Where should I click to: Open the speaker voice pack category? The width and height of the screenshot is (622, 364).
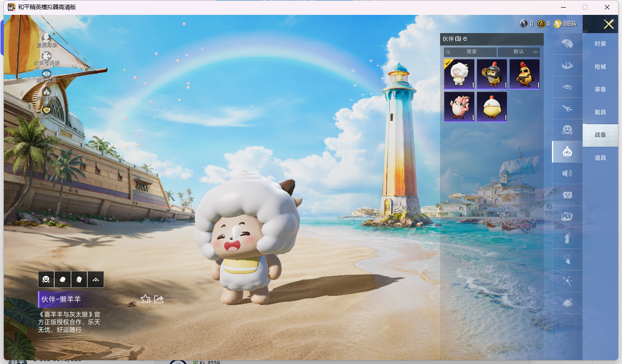tap(567, 173)
